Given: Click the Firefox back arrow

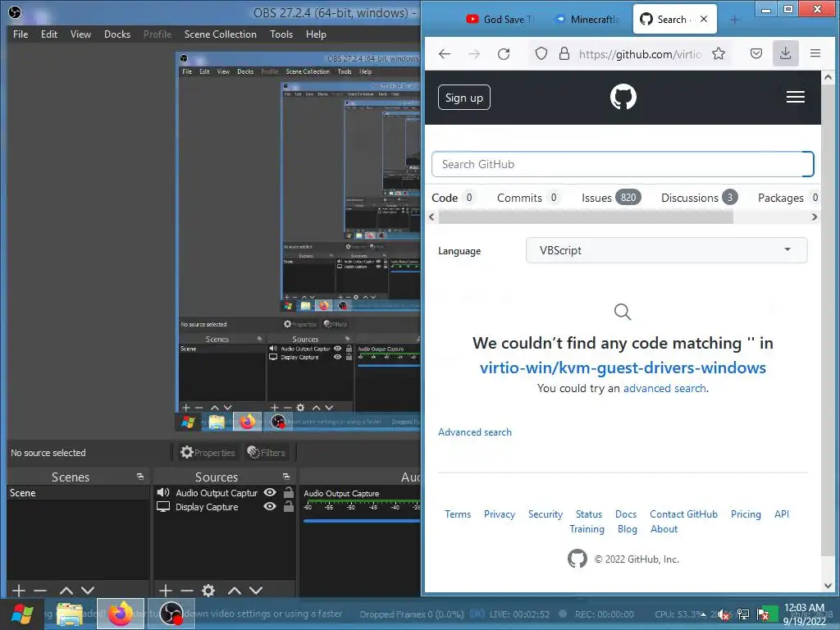Looking at the screenshot, I should pyautogui.click(x=444, y=53).
